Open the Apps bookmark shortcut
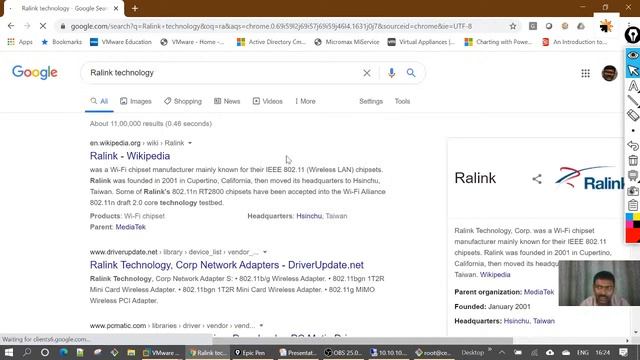The width and height of the screenshot is (640, 360). [20, 42]
